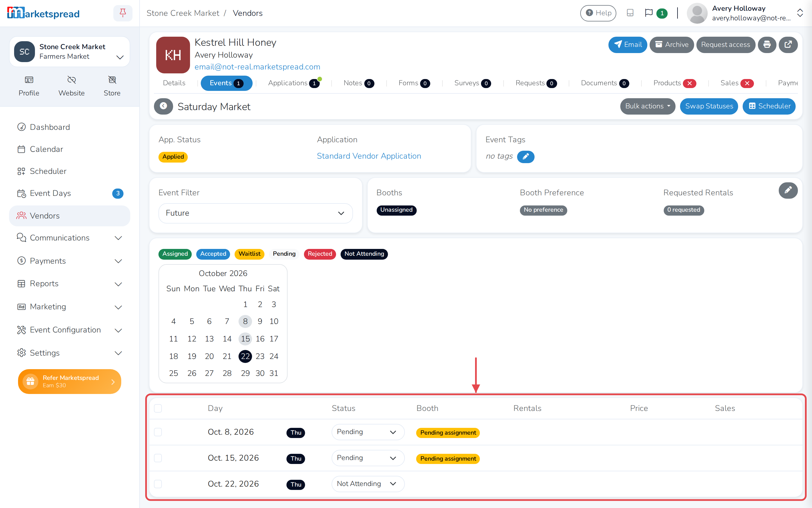Open the Profile icon shortcut
Screen dimensions: 812x508
(29, 86)
